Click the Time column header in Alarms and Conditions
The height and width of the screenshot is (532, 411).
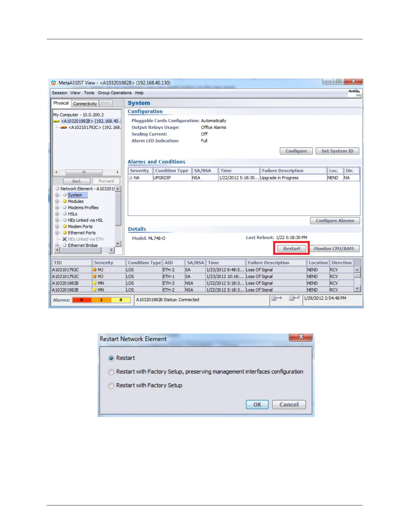click(239, 171)
